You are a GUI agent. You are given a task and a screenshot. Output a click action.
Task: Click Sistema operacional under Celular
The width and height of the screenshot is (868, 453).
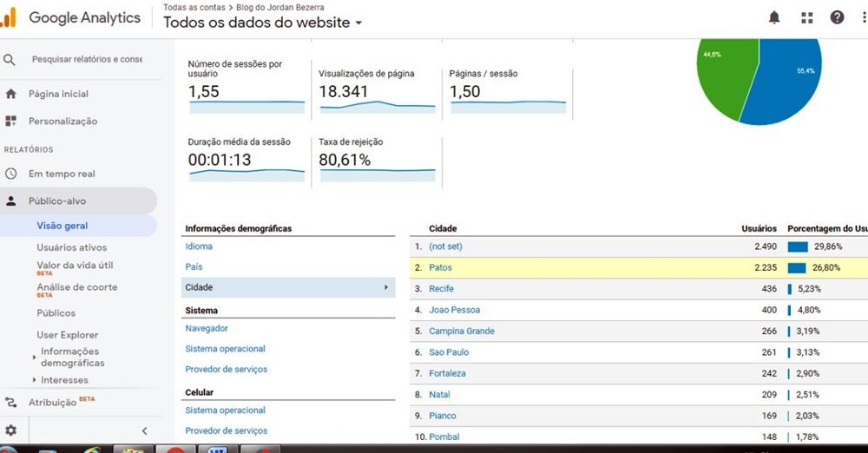coord(226,410)
